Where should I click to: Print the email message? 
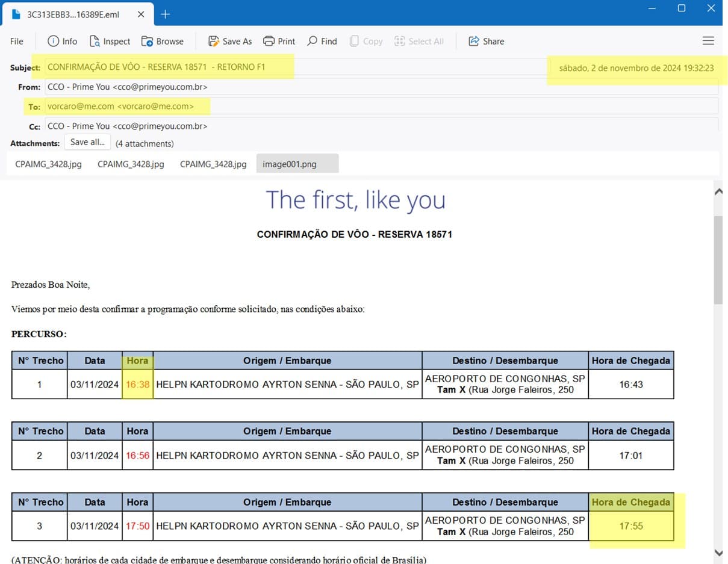[279, 41]
